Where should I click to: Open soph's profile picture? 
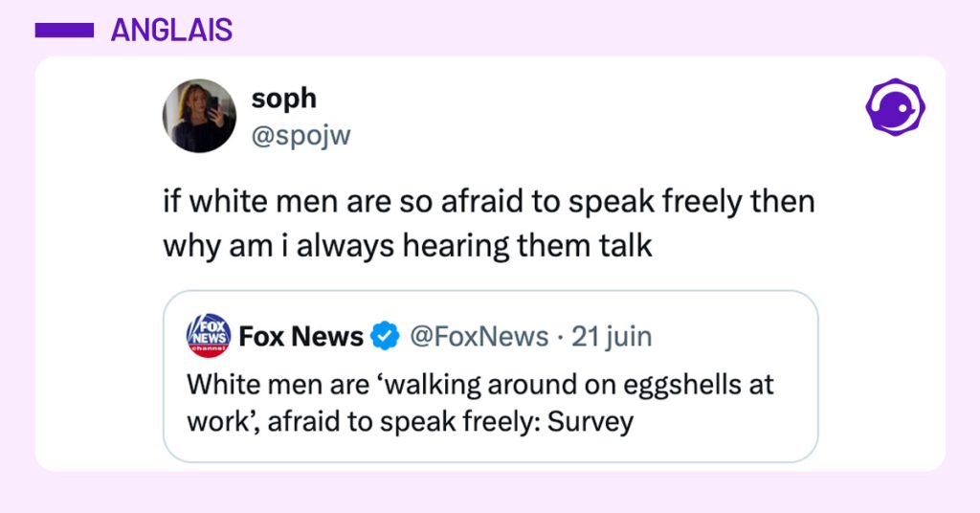(x=199, y=115)
